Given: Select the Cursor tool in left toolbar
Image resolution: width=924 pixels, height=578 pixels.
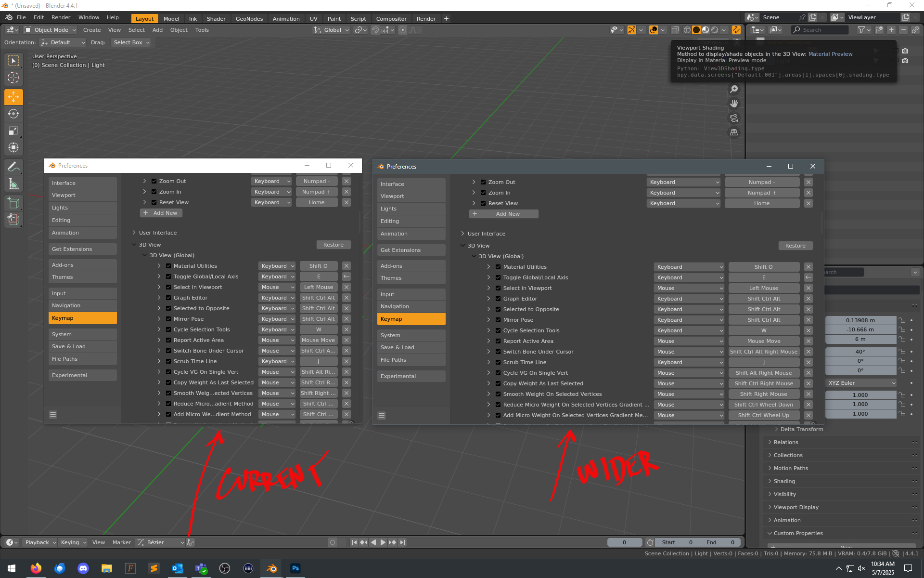Looking at the screenshot, I should 13,78.
